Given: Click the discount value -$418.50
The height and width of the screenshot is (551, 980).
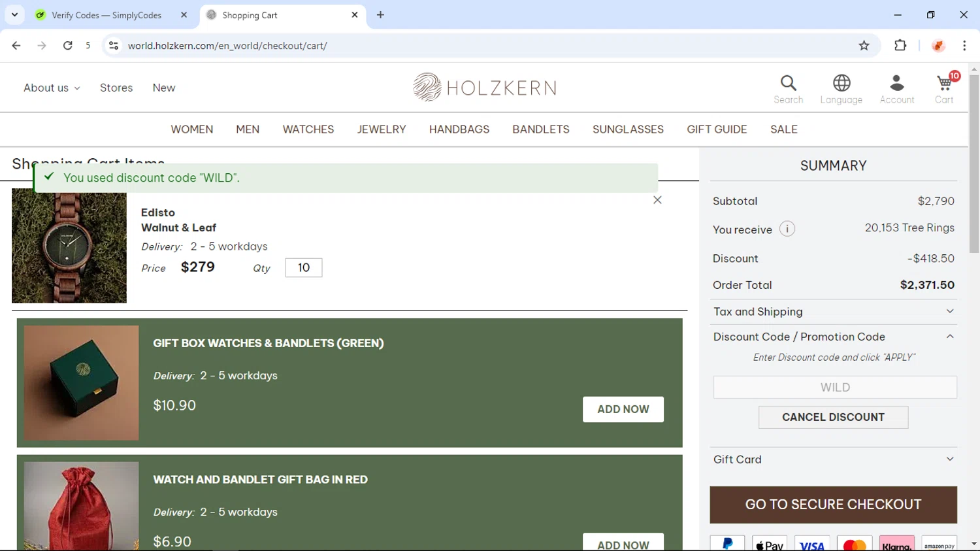Looking at the screenshot, I should pyautogui.click(x=930, y=258).
